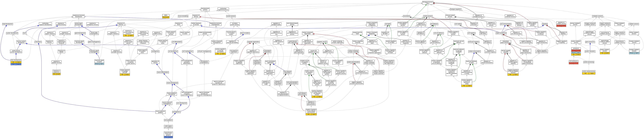Click 'negative regulation of actin filament polymerization' node
Viewport: 644px width, 139px height.
click(311, 111)
